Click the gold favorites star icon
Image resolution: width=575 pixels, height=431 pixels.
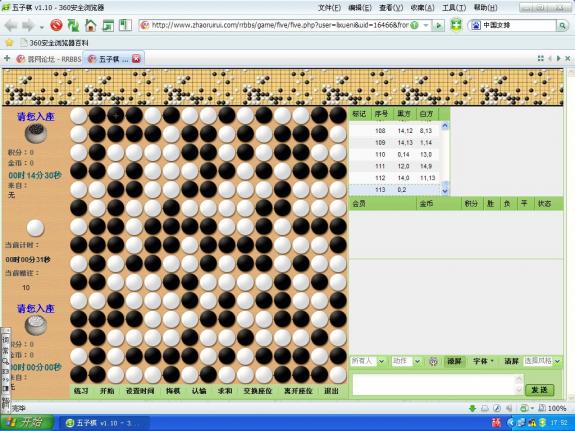(9, 43)
